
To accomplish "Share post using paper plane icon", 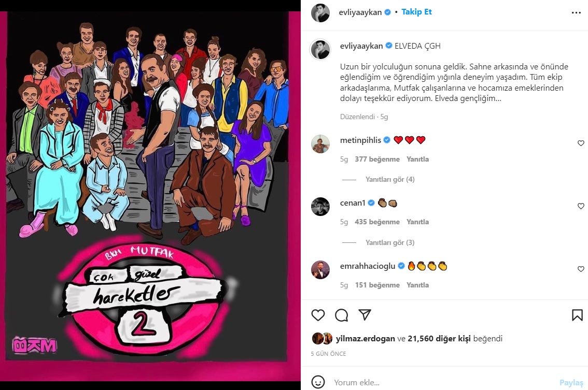I will 365,315.
